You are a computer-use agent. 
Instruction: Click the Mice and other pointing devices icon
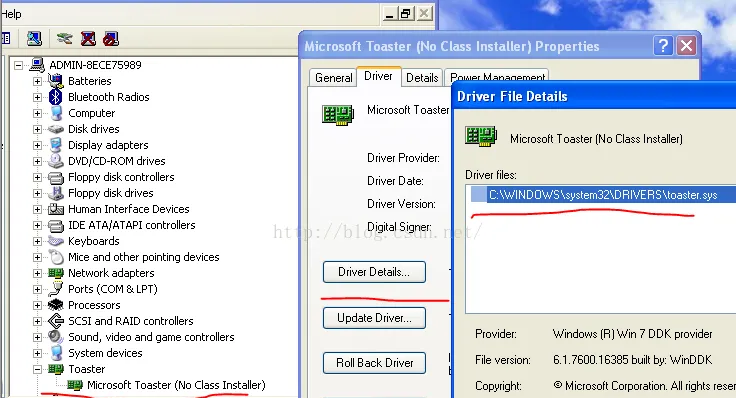[x=56, y=257]
